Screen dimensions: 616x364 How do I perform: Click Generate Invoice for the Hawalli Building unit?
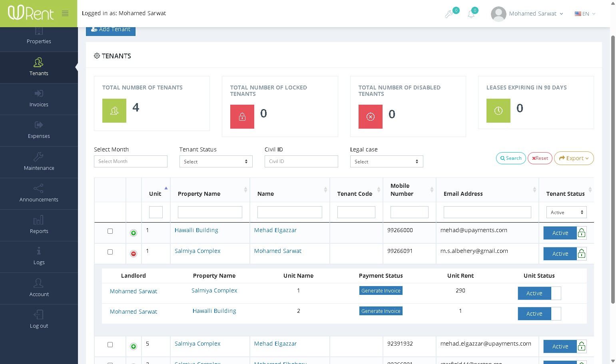381,311
